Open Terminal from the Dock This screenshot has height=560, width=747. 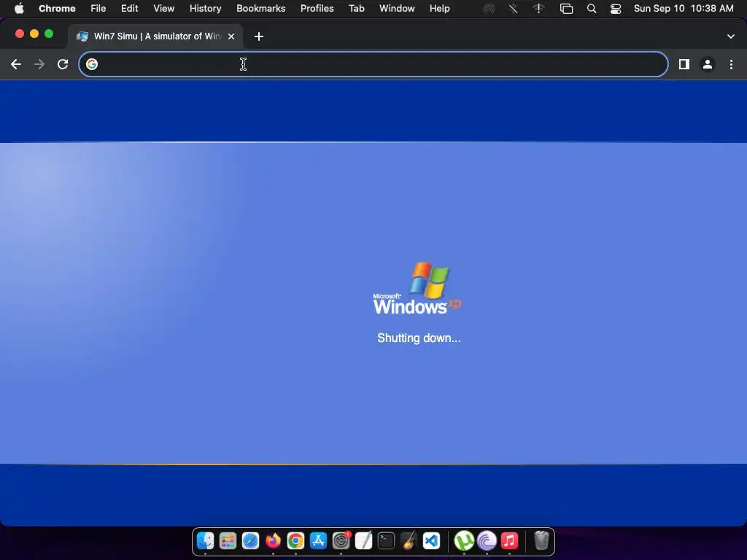[x=387, y=541]
